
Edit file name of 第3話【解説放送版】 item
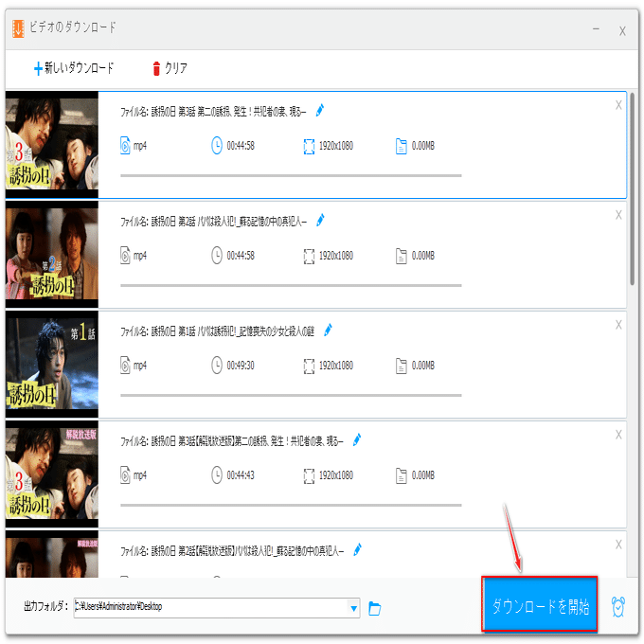(357, 439)
